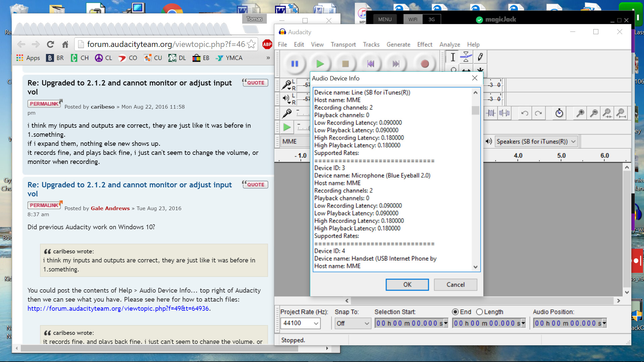Click the red Record button

coord(425,64)
